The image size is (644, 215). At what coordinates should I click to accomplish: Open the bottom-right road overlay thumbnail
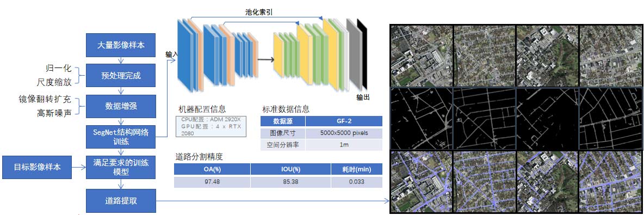click(610, 181)
